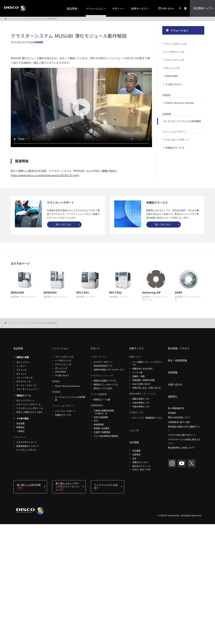The width and height of the screenshot is (215, 644).
Task: Click the DISCO logo in footer
Action: (x=30, y=510)
